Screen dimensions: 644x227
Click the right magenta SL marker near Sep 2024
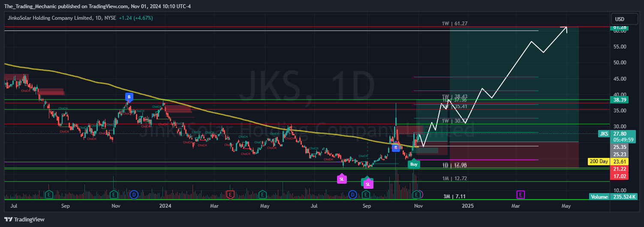point(368,184)
